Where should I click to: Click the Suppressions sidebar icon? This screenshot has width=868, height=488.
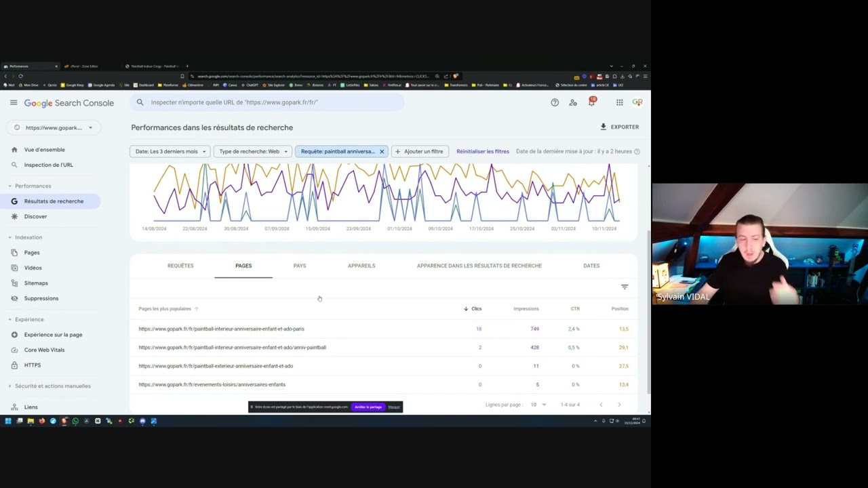pyautogui.click(x=14, y=298)
